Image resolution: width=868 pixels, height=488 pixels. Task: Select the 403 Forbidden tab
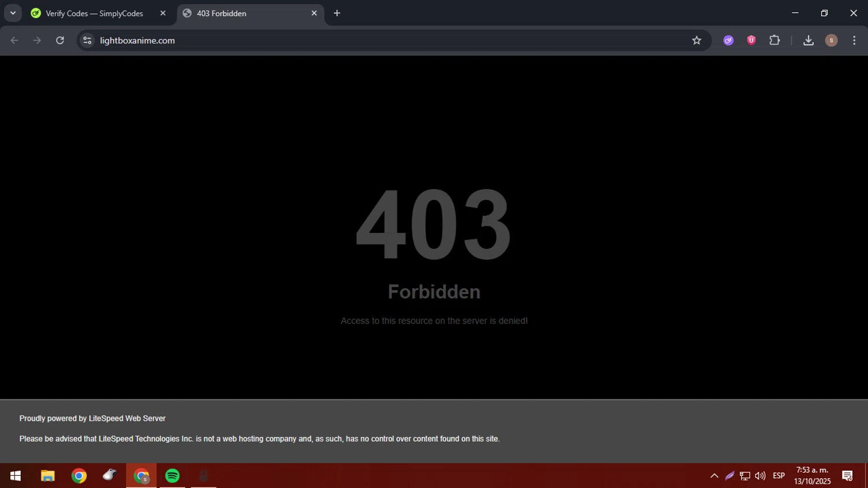point(250,13)
